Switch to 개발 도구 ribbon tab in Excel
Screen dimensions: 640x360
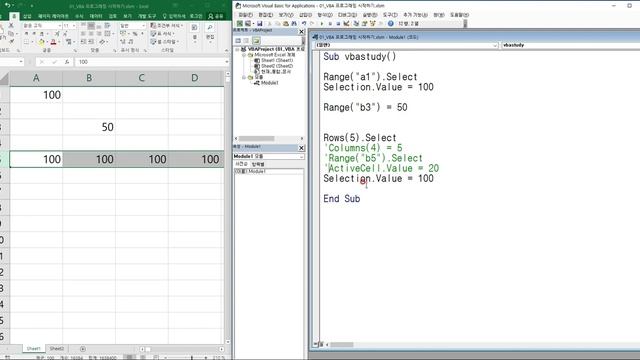(x=147, y=16)
